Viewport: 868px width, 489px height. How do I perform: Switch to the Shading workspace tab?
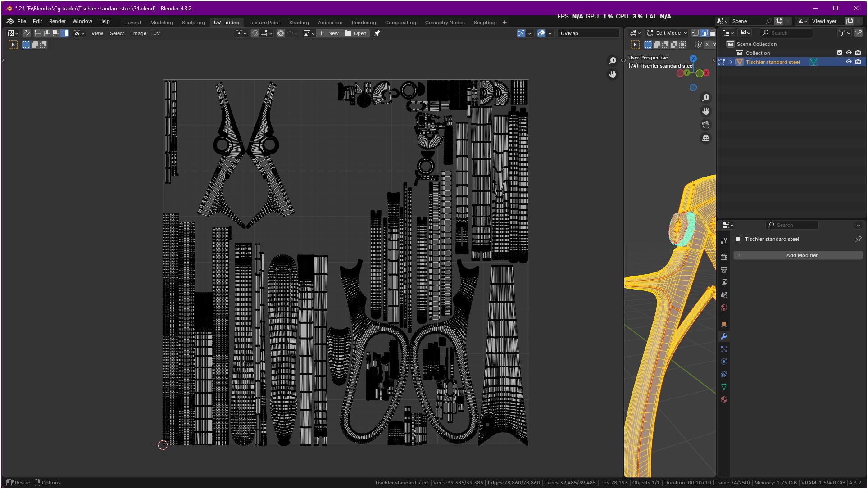299,23
